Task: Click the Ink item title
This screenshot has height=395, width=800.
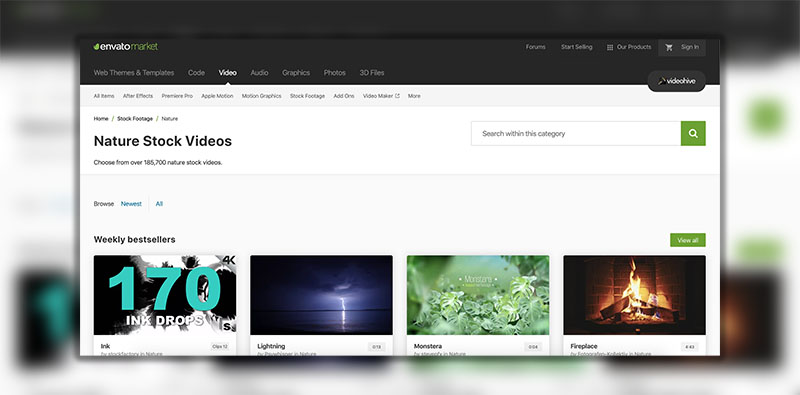Action: tap(105, 346)
